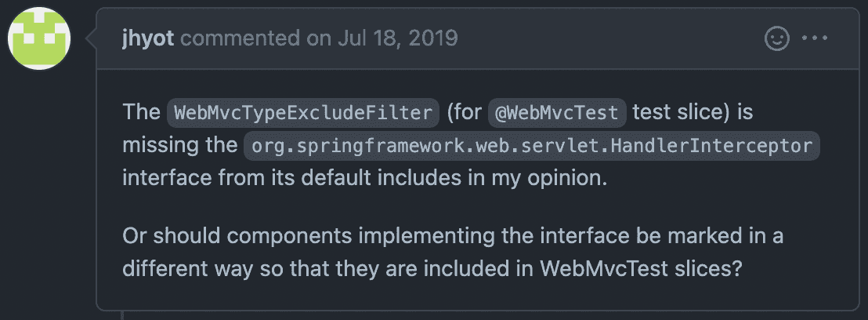Click the timeline connector line below the comment

coord(121,315)
